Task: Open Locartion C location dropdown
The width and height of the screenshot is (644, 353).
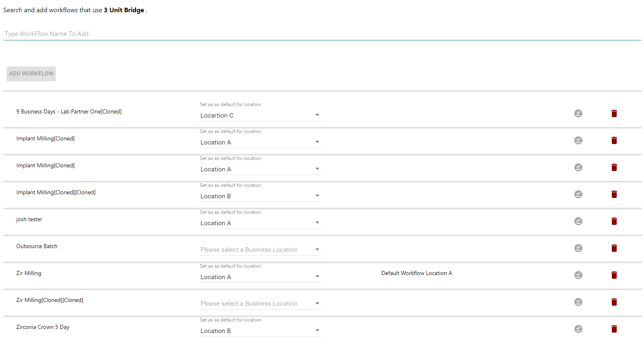Action: (x=260, y=115)
